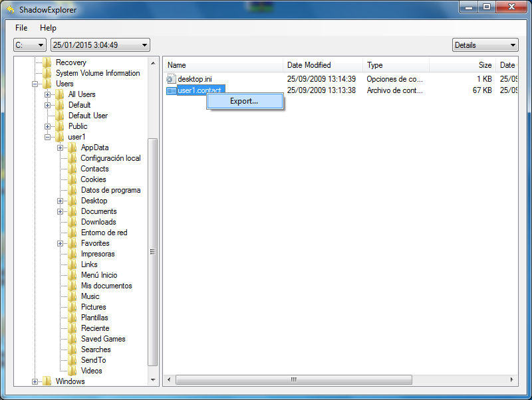This screenshot has width=532, height=400.
Task: Select the Saved Games folder
Action: click(x=103, y=339)
